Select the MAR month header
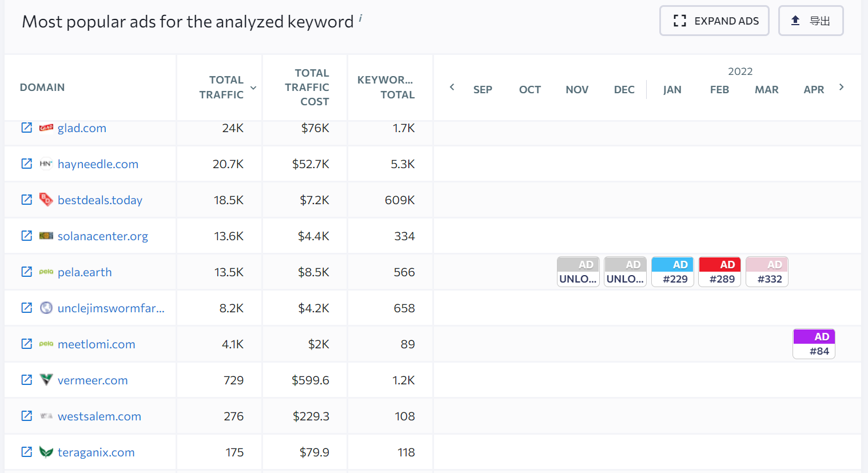Image resolution: width=868 pixels, height=473 pixels. coord(767,90)
